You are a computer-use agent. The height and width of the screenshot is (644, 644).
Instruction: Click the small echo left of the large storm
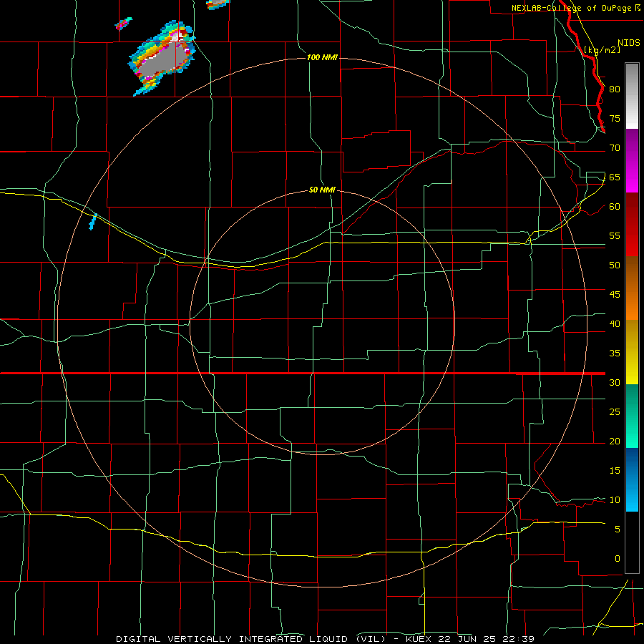pos(124,24)
